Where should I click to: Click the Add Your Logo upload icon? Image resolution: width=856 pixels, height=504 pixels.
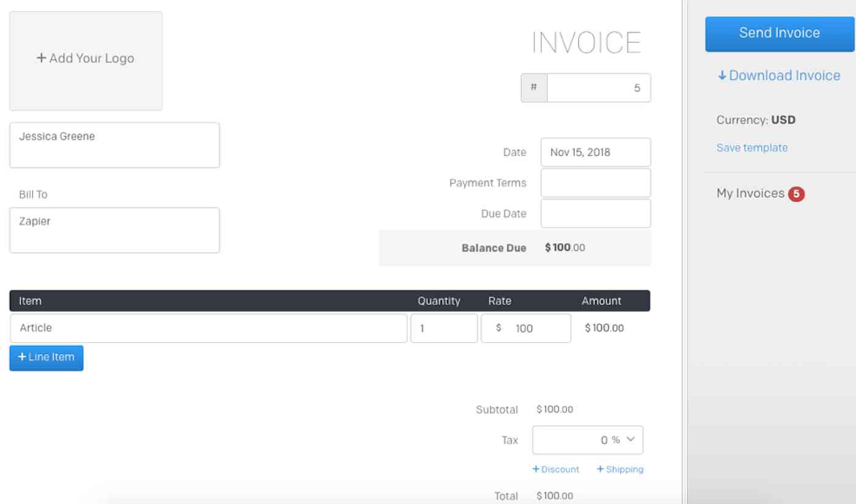point(41,58)
